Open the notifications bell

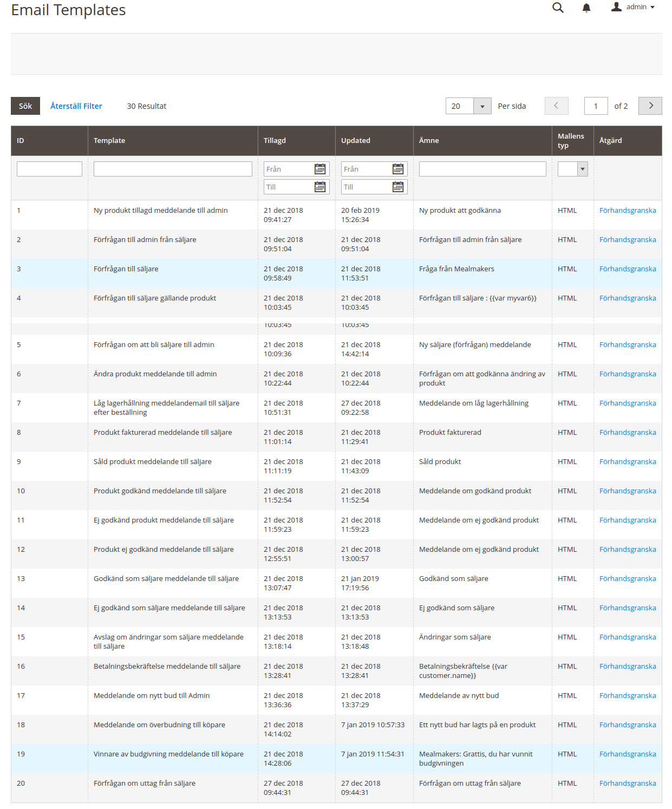(586, 8)
